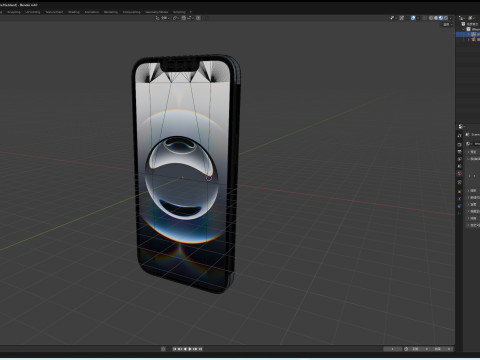This screenshot has height=360, width=480.
Task: Open the Geometry Nodes workspace tab
Action: (x=157, y=12)
